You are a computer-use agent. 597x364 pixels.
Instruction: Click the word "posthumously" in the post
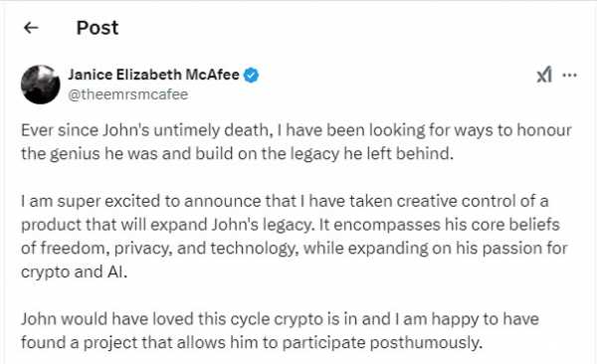tap(426, 343)
